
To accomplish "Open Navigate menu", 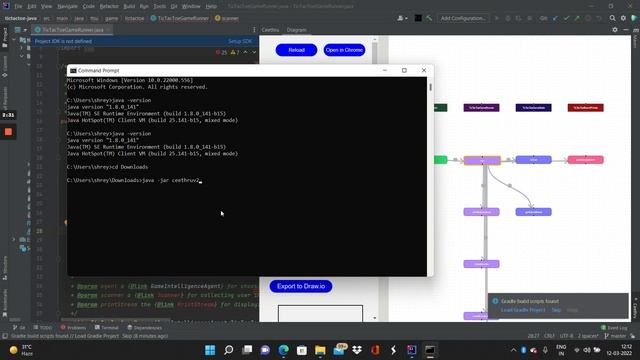I will (67, 6).
